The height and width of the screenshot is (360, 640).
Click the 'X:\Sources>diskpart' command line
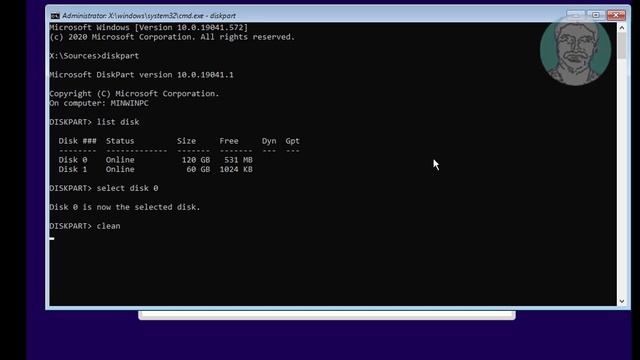pyautogui.click(x=94, y=56)
